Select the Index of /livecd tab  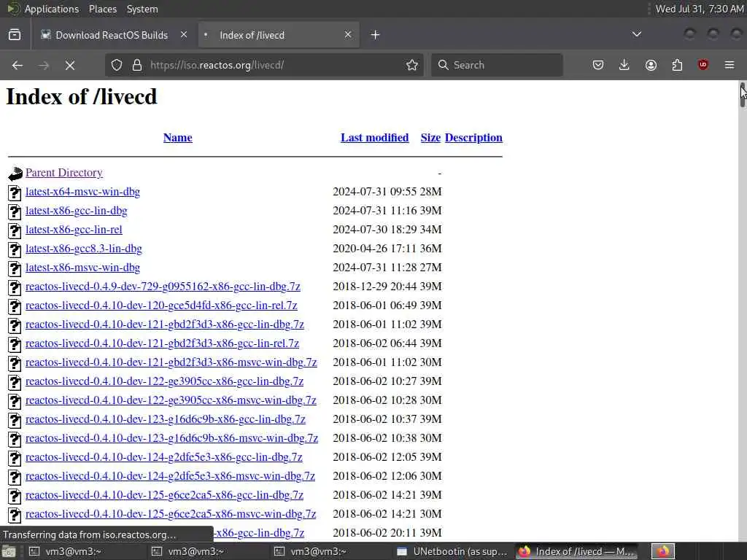point(279,35)
